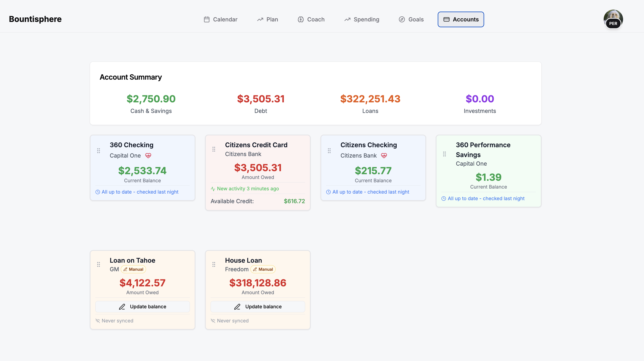
Task: Click the heart health icon beside Capital One
Action: coord(148,156)
